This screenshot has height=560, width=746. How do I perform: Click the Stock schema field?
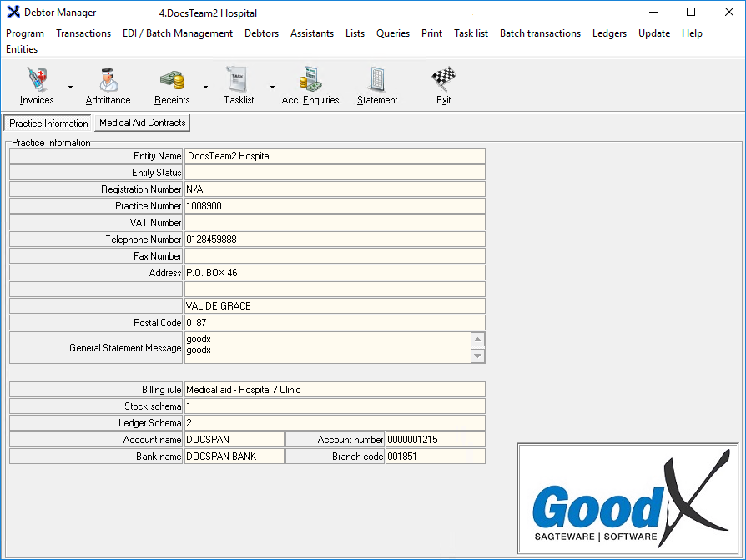click(x=335, y=406)
